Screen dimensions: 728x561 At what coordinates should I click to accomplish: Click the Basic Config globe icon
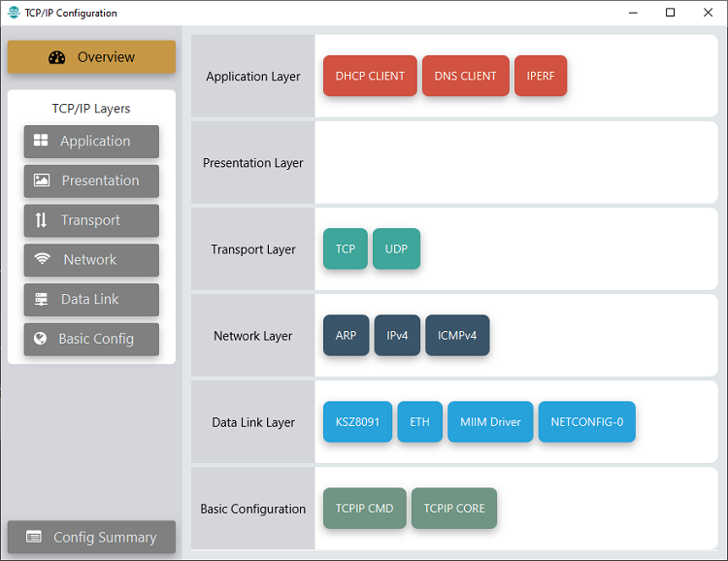pos(41,339)
